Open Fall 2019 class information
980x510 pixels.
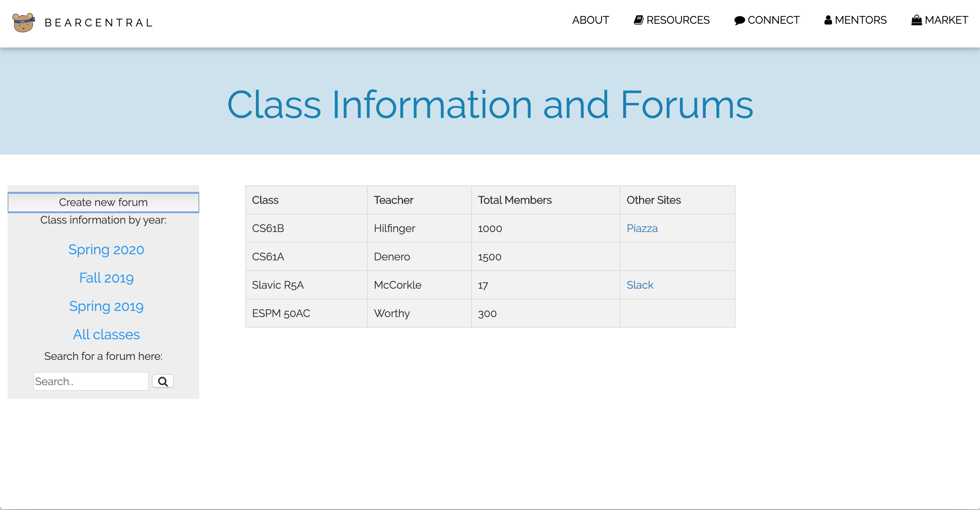(106, 278)
